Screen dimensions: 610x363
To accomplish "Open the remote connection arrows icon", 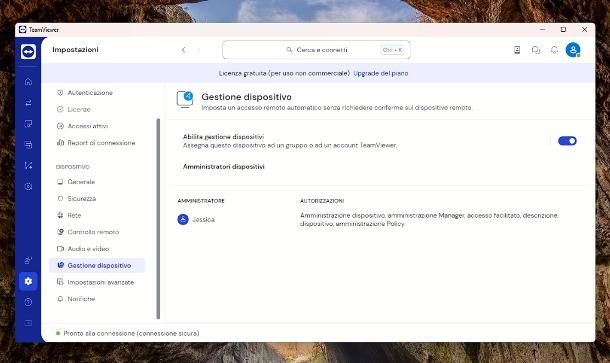I will 28,103.
